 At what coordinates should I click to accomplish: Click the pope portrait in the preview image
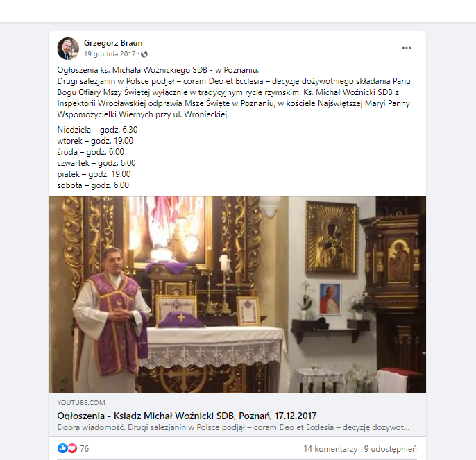tap(330, 299)
